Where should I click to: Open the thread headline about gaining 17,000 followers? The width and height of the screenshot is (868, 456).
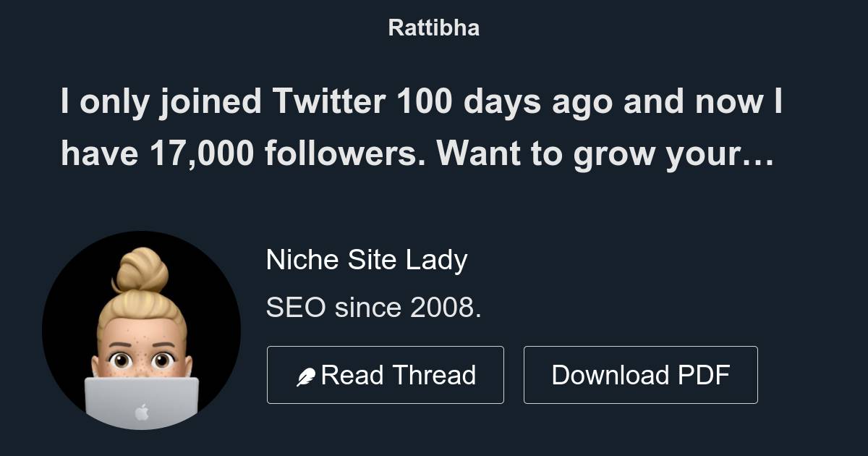pyautogui.click(x=423, y=127)
